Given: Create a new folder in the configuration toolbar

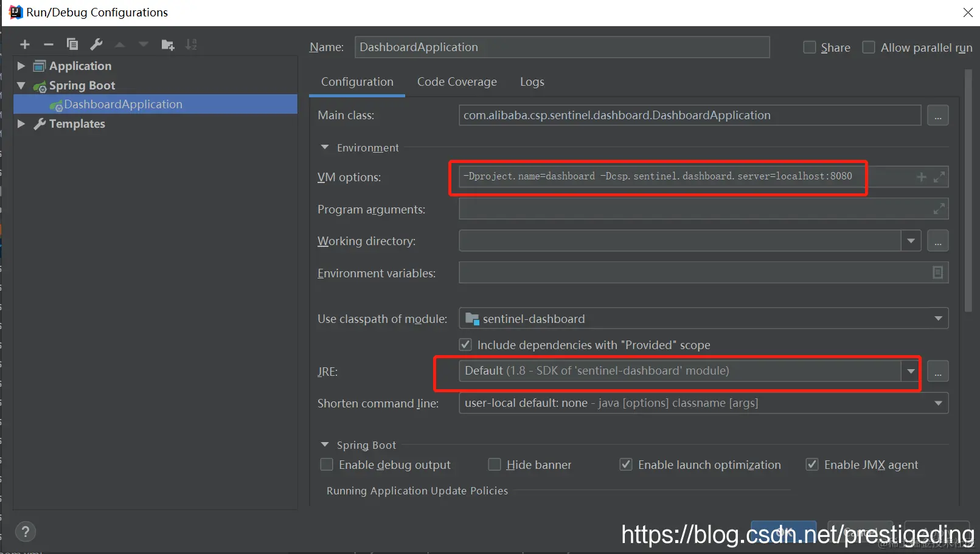Looking at the screenshot, I should (x=168, y=44).
